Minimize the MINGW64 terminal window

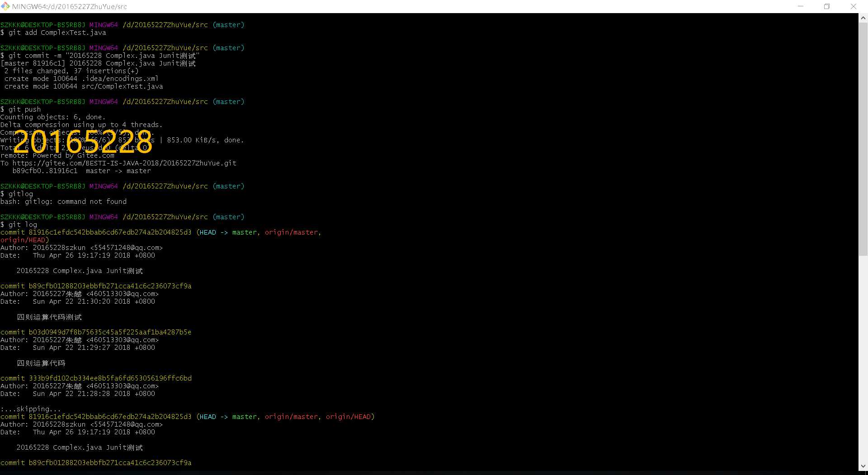[801, 6]
